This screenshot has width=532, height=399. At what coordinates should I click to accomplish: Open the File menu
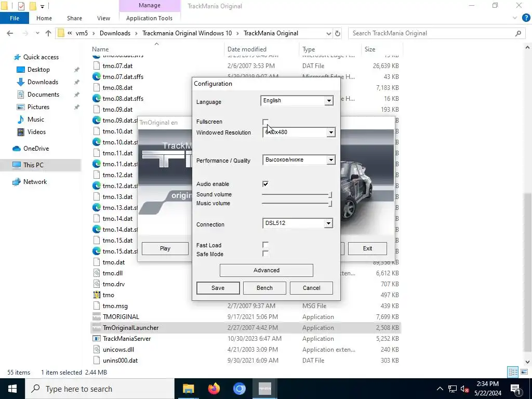[x=15, y=18]
